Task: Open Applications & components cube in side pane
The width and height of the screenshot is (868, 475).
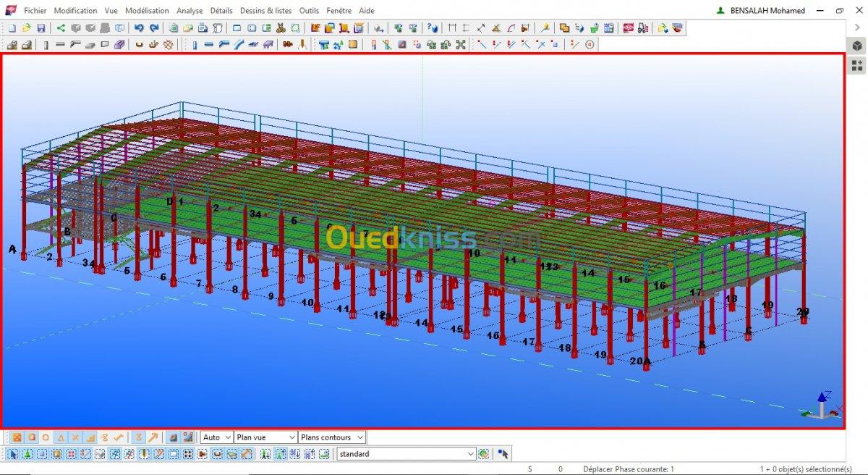Action: [x=857, y=46]
